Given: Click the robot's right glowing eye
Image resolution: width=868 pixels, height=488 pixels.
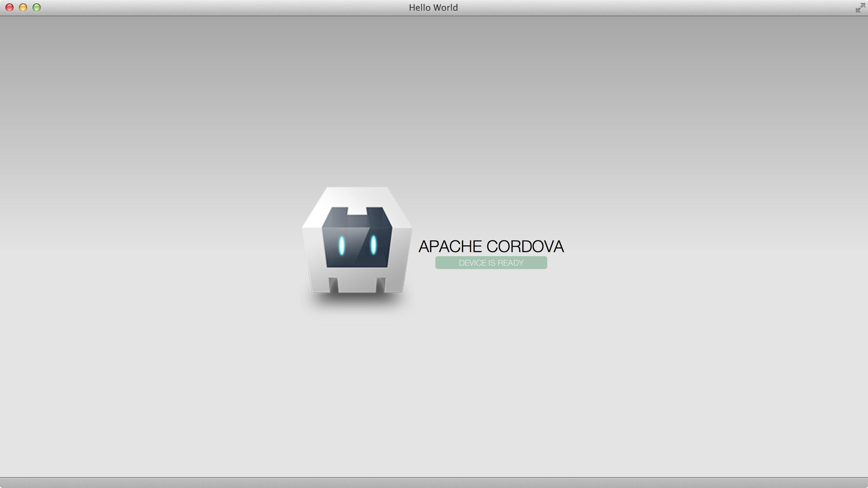Looking at the screenshot, I should click(x=373, y=245).
